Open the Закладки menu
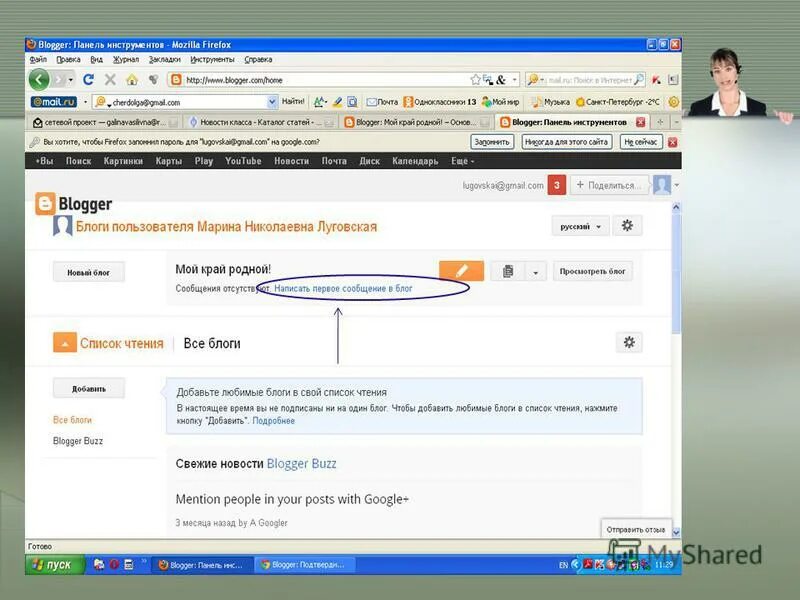 pyautogui.click(x=164, y=59)
